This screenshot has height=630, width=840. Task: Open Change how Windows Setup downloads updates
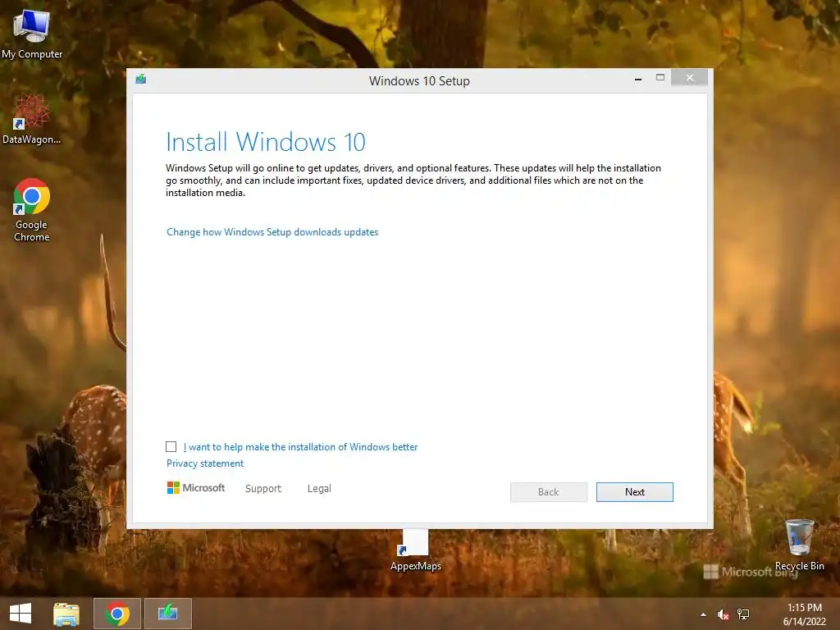point(272,232)
